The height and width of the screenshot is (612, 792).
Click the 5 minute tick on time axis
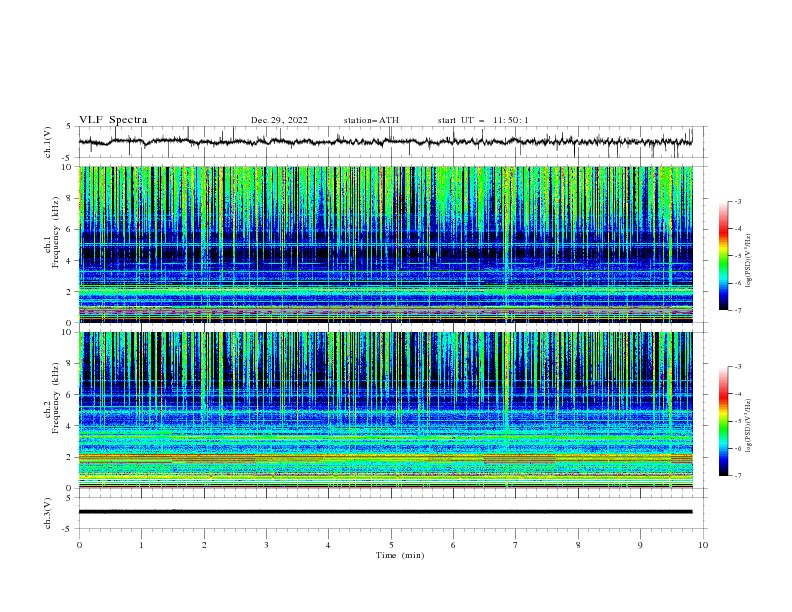click(x=391, y=545)
